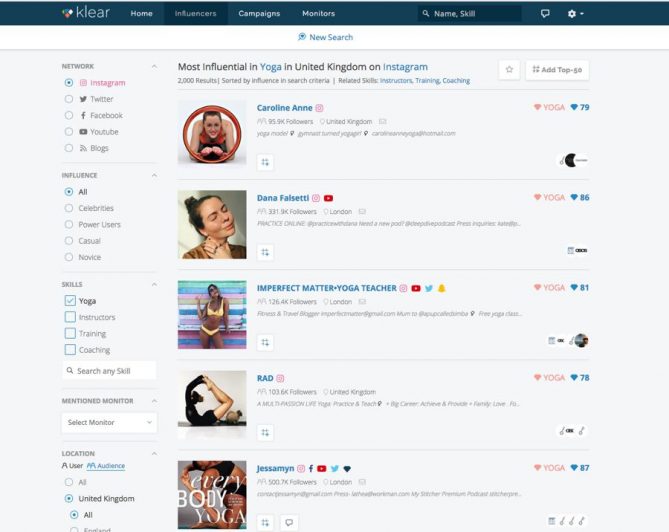Viewport: 669px width, 532px height.
Task: Collapse the Skills filter section
Action: (154, 285)
